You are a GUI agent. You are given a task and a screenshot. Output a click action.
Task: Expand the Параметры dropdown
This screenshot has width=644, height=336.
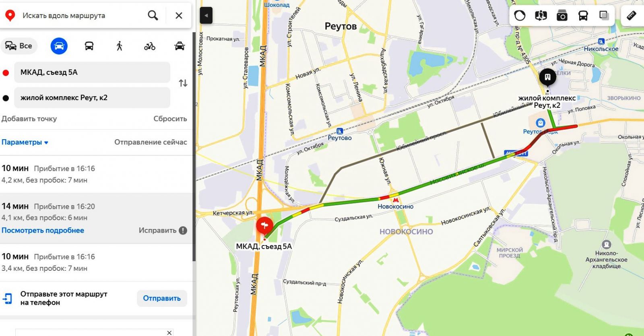(x=25, y=142)
